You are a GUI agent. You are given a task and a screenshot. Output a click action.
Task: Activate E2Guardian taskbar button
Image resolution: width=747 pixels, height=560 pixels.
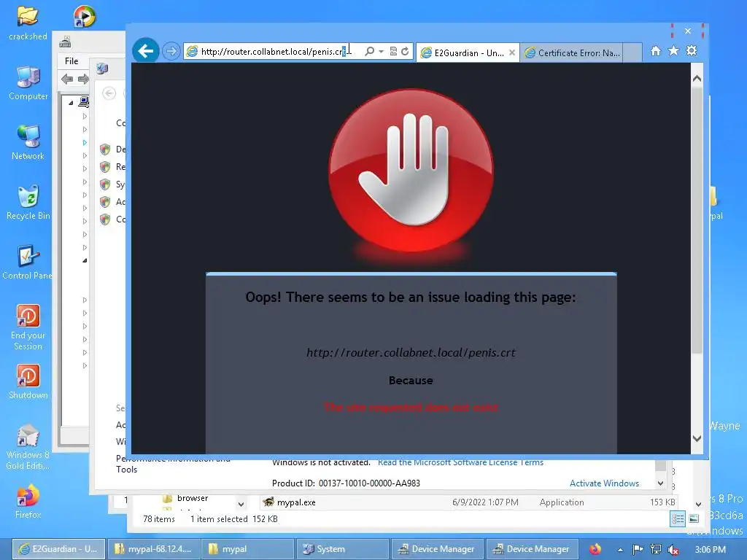tap(58, 549)
